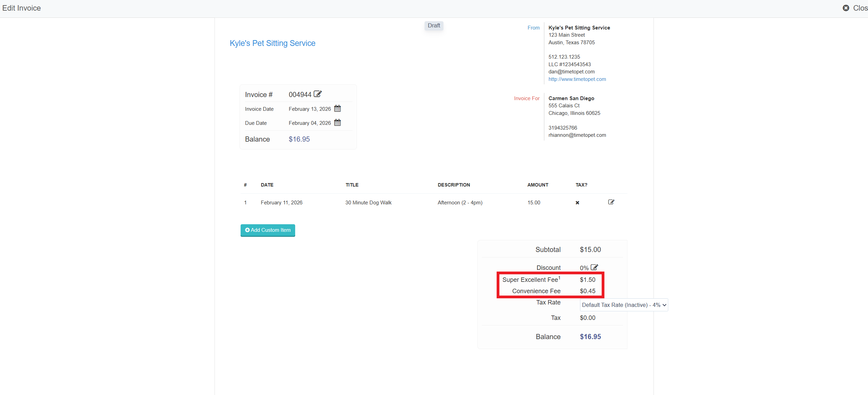This screenshot has height=395, width=868.
Task: Click the Convenience Fee amount $0.45
Action: click(588, 291)
